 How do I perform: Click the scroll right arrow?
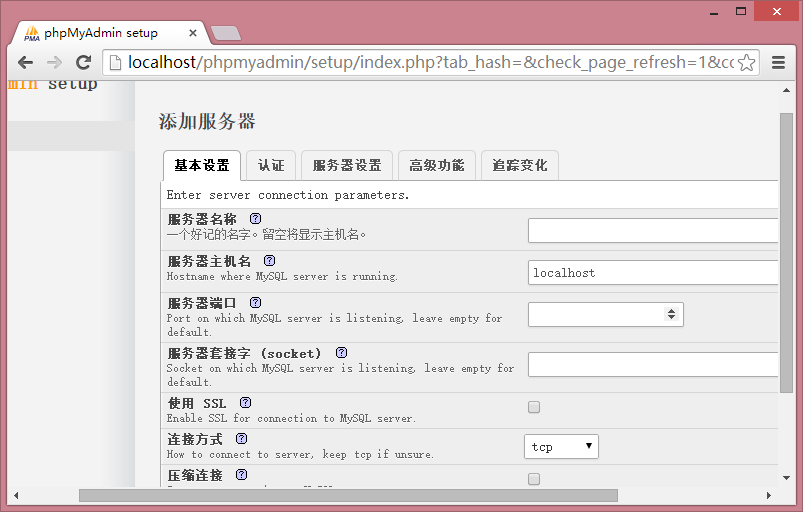768,495
